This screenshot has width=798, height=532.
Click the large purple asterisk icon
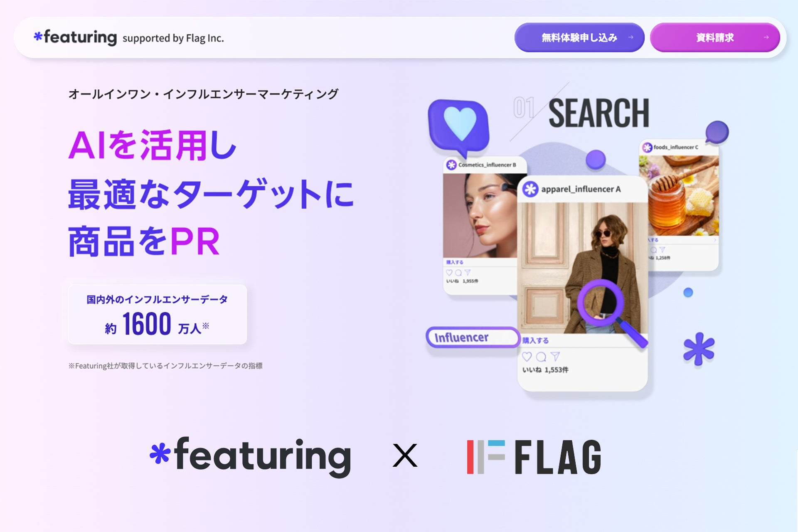point(699,349)
